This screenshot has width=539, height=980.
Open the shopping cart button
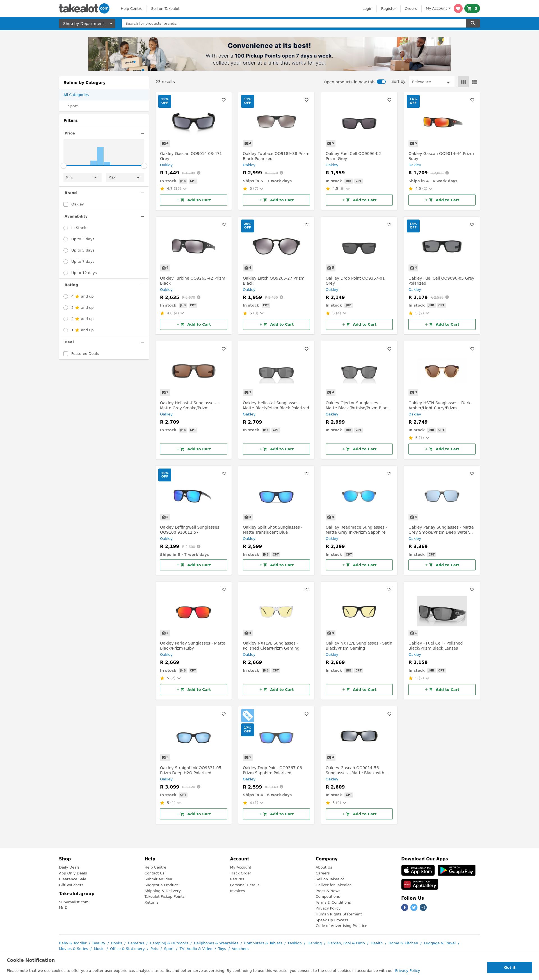click(472, 8)
